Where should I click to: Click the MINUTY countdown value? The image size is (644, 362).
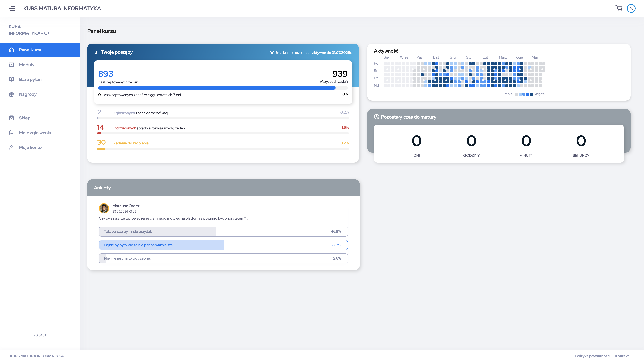(526, 141)
